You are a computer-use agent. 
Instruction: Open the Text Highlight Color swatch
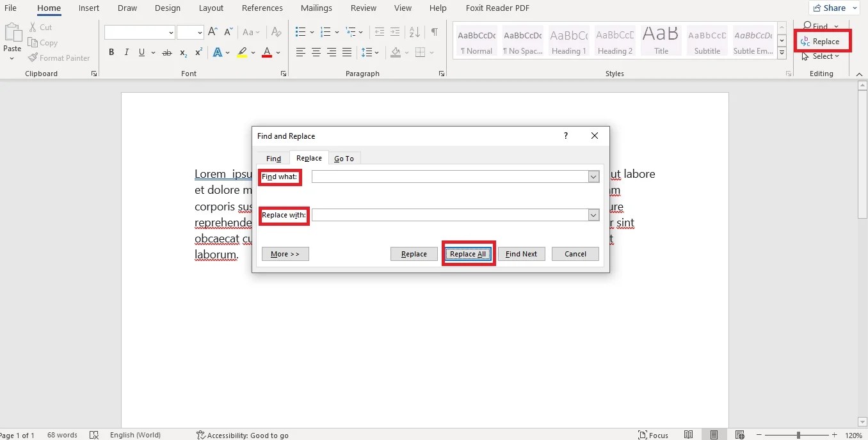tap(243, 52)
